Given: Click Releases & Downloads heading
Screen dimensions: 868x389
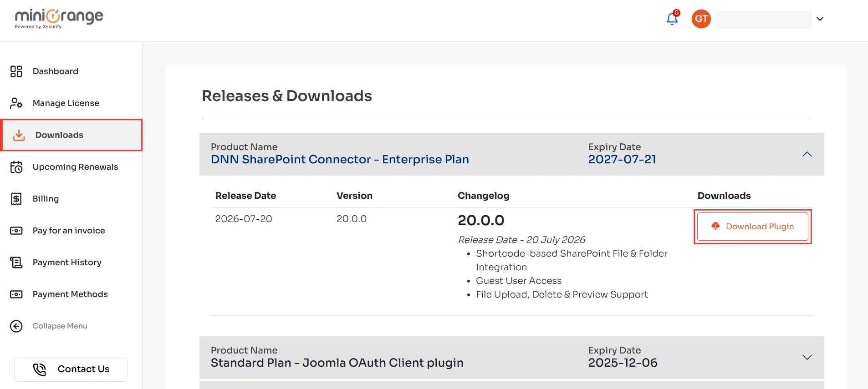Looking at the screenshot, I should tap(287, 96).
